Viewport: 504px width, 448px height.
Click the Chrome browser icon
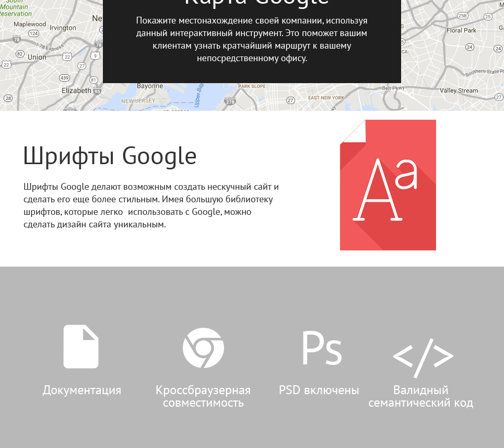(203, 348)
